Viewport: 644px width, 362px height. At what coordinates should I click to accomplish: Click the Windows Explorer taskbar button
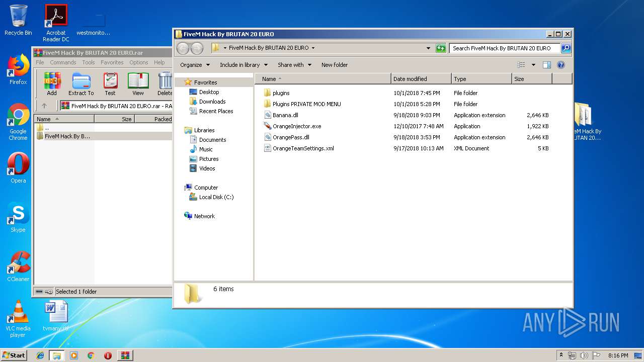pos(56,355)
